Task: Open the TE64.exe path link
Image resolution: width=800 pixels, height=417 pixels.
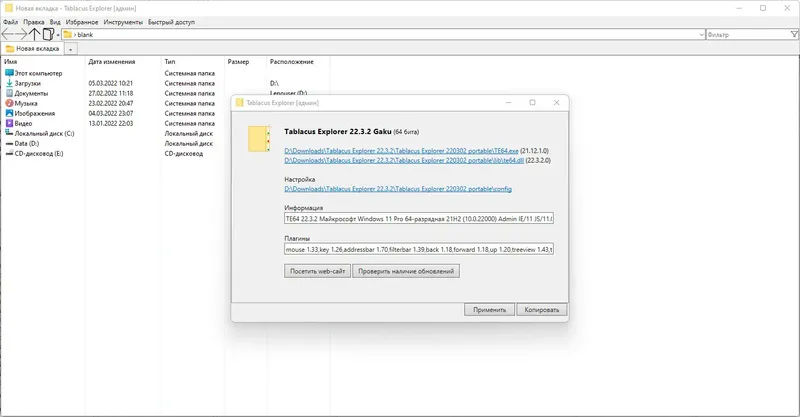Action: [x=401, y=151]
